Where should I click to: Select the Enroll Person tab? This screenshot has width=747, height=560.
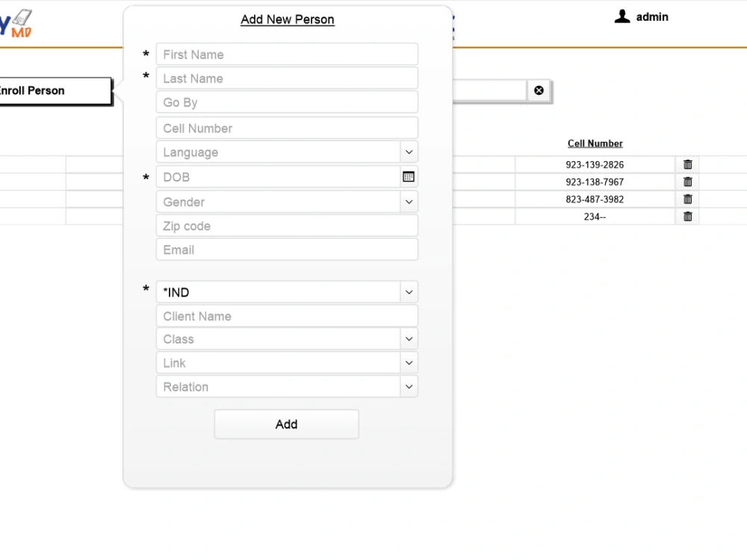55,90
